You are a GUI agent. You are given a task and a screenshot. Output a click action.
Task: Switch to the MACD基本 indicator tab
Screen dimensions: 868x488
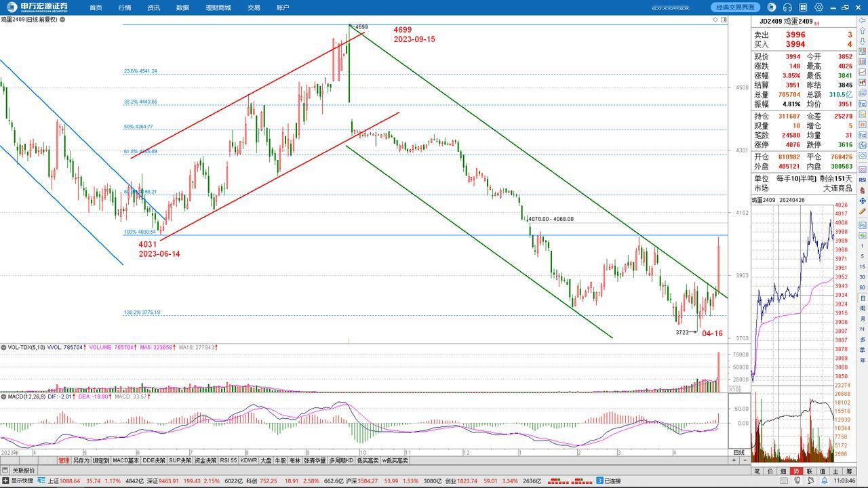[x=126, y=460]
